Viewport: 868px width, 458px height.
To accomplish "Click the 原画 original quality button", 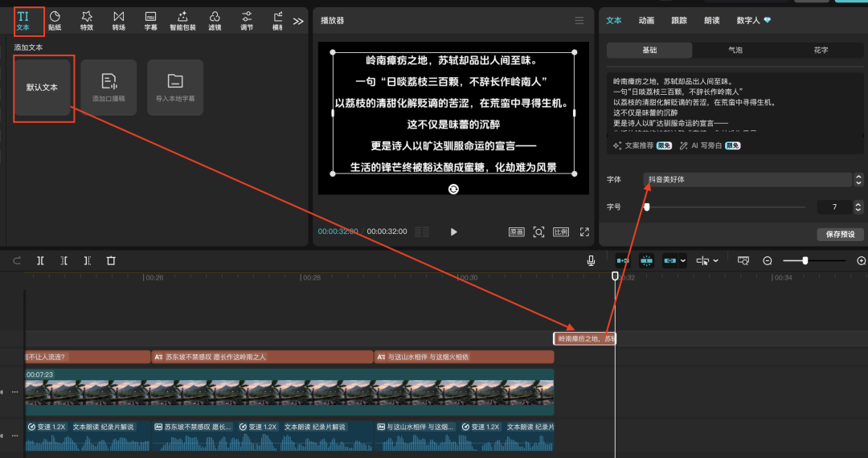I will [517, 231].
